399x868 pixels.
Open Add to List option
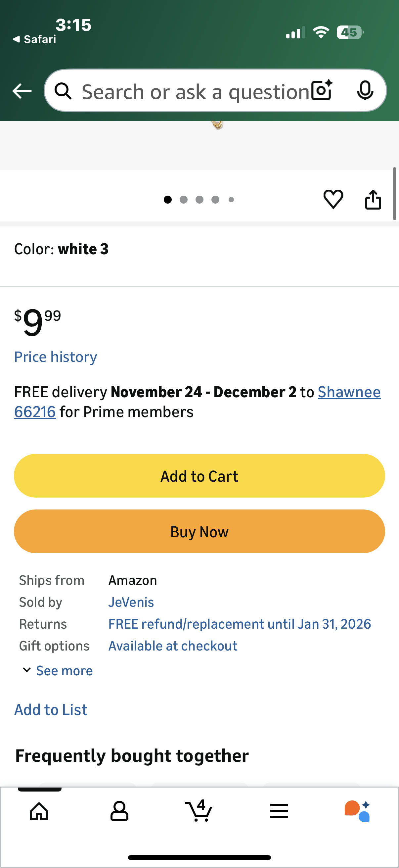tap(51, 710)
